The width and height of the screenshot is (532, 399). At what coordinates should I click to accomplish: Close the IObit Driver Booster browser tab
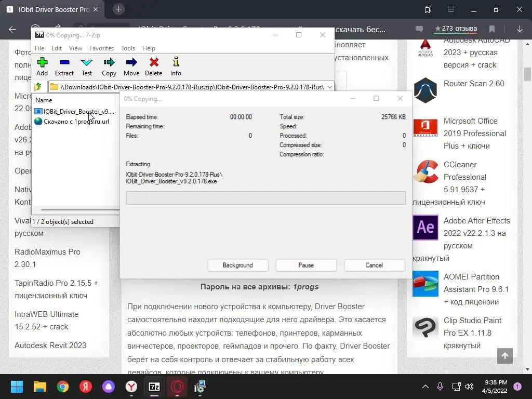(96, 9)
